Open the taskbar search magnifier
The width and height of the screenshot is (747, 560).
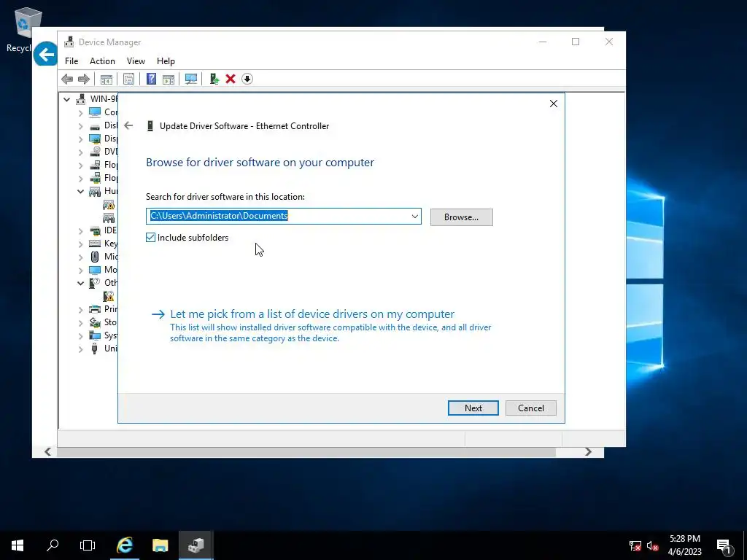click(53, 545)
